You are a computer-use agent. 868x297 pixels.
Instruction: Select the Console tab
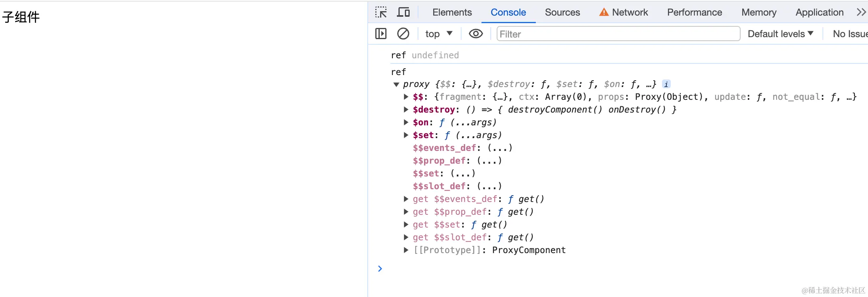[x=508, y=12]
